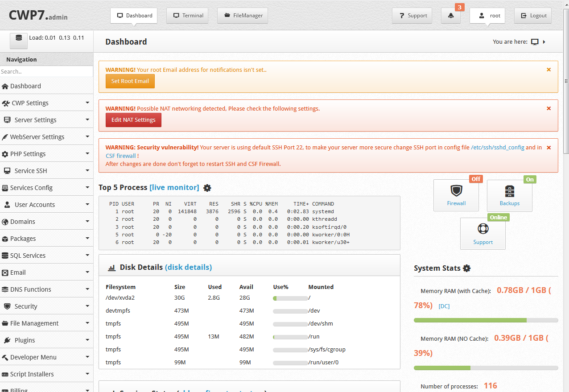Viewport: 569px width, 392px height.
Task: Open /etc/ssh/sshd_config link
Action: click(498, 148)
